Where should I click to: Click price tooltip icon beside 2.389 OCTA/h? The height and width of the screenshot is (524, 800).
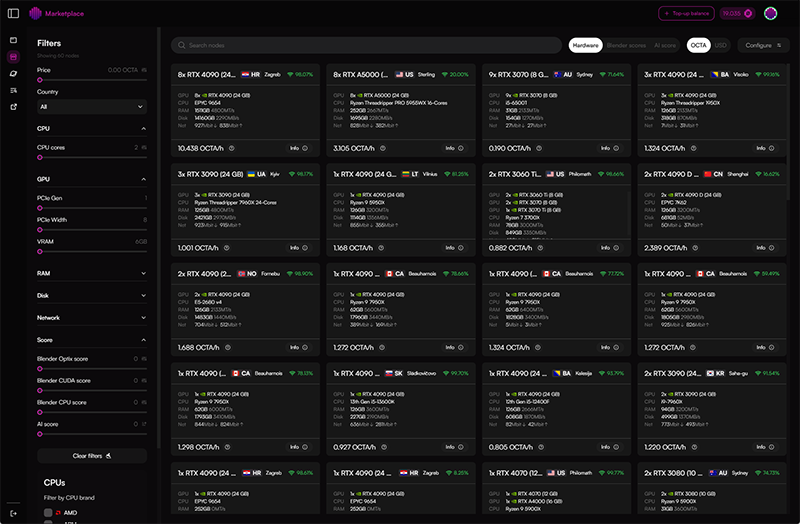[x=695, y=248]
